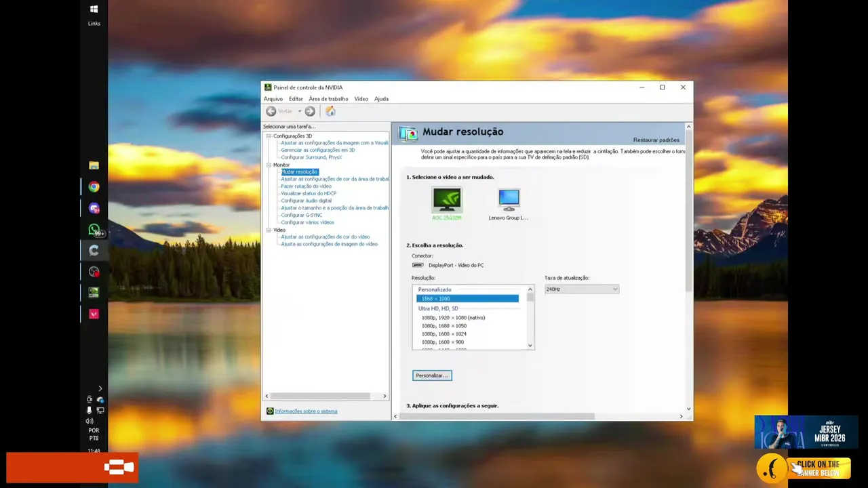
Task: Open Google Chrome from taskbar
Action: click(x=94, y=187)
